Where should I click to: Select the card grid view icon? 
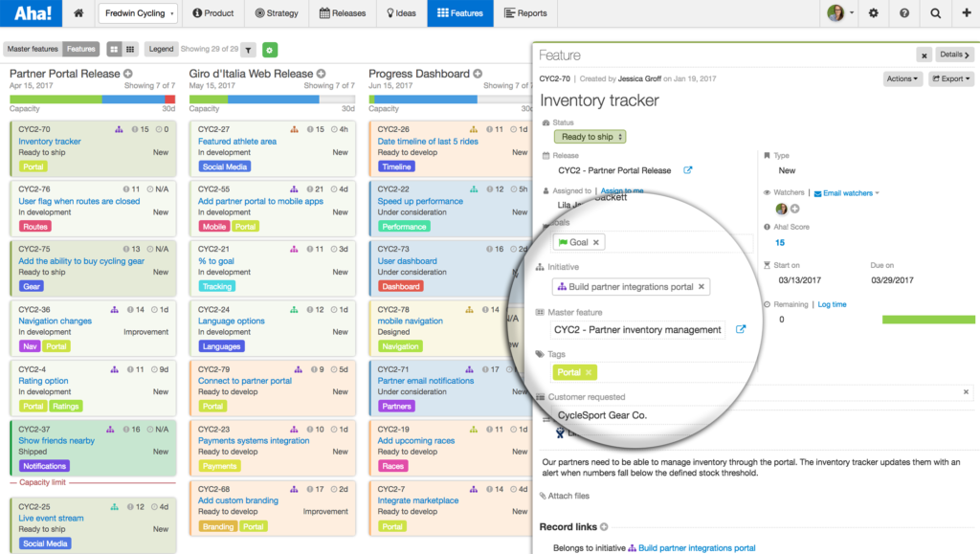pyautogui.click(x=112, y=49)
